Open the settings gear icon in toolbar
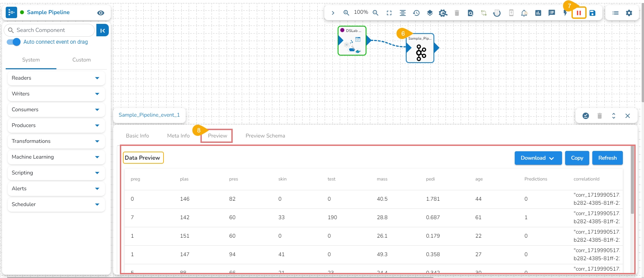The width and height of the screenshot is (644, 278). [x=629, y=13]
